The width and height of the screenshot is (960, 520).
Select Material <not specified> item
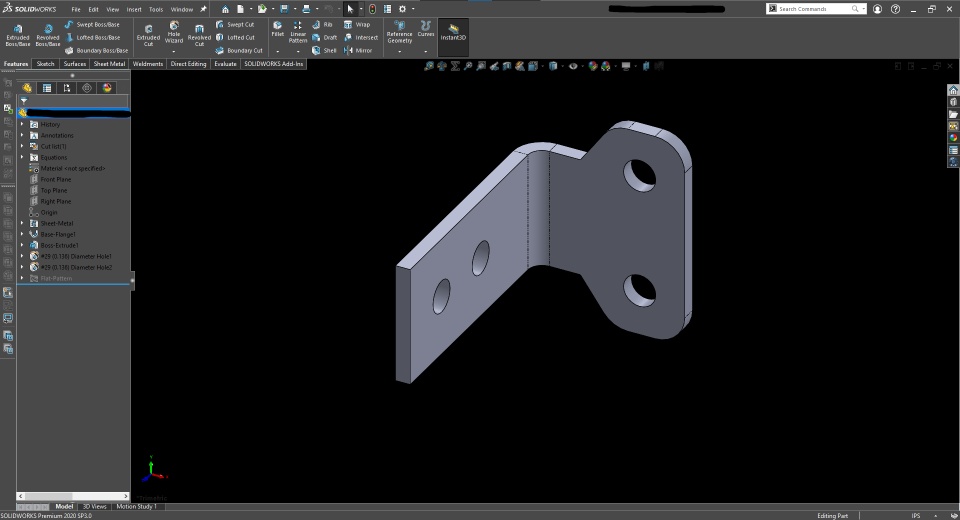(72, 168)
